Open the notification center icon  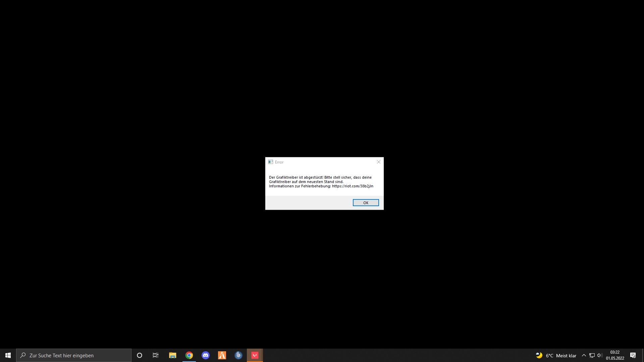pyautogui.click(x=633, y=355)
